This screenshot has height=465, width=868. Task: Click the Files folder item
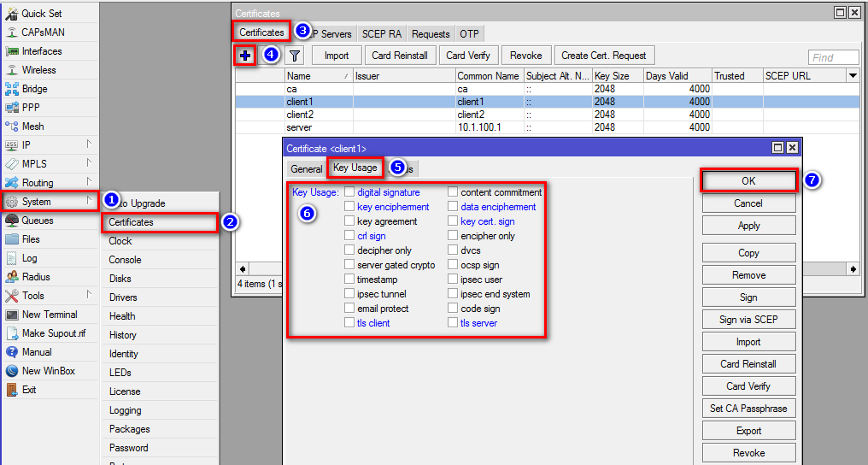pyautogui.click(x=30, y=239)
